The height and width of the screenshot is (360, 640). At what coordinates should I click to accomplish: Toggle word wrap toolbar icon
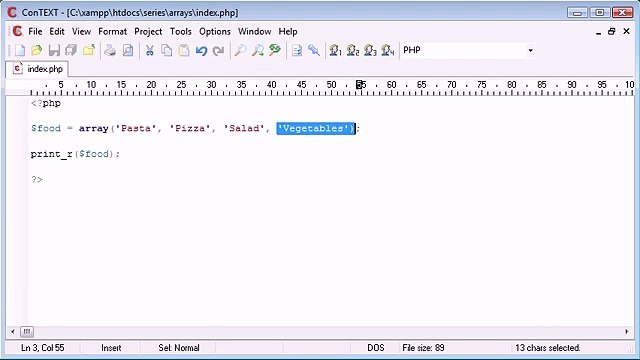click(x=297, y=51)
